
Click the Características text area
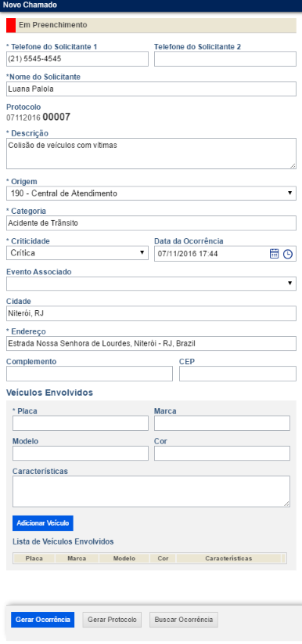click(x=151, y=491)
